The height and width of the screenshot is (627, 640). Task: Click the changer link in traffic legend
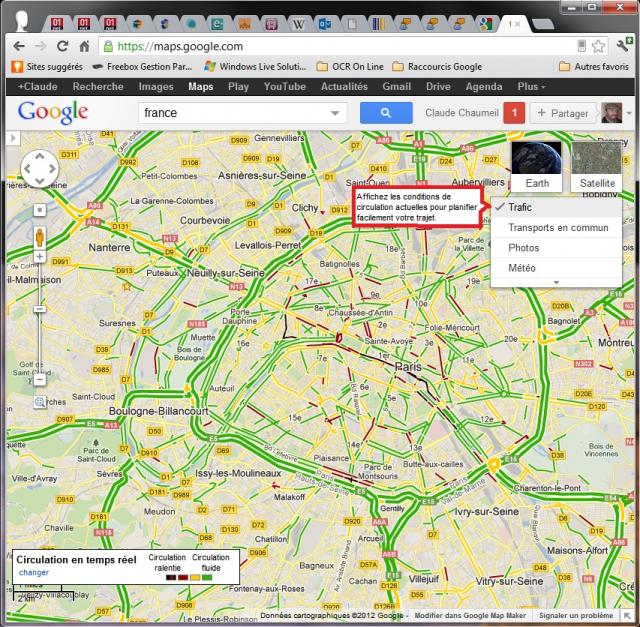[33, 572]
